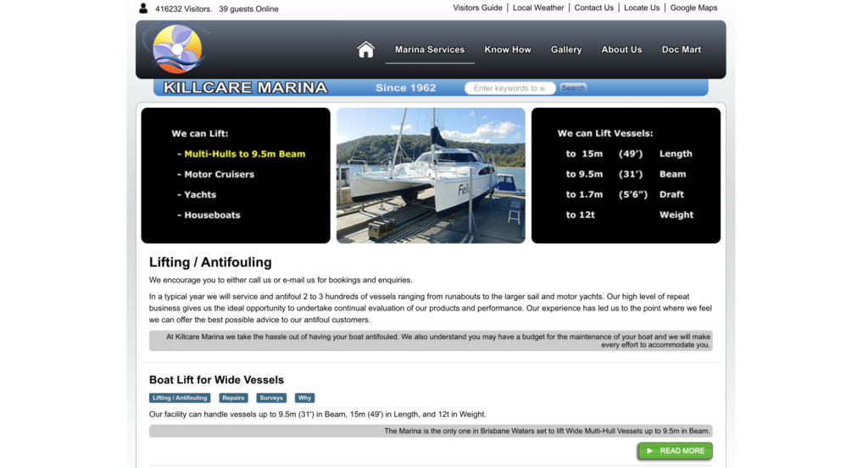
Task: Select the Why tag
Action: [x=304, y=398]
